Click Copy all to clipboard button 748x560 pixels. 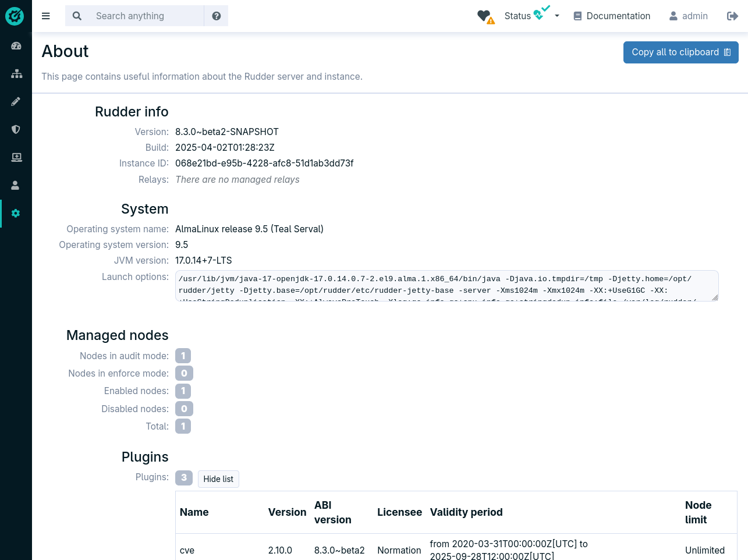tap(680, 52)
